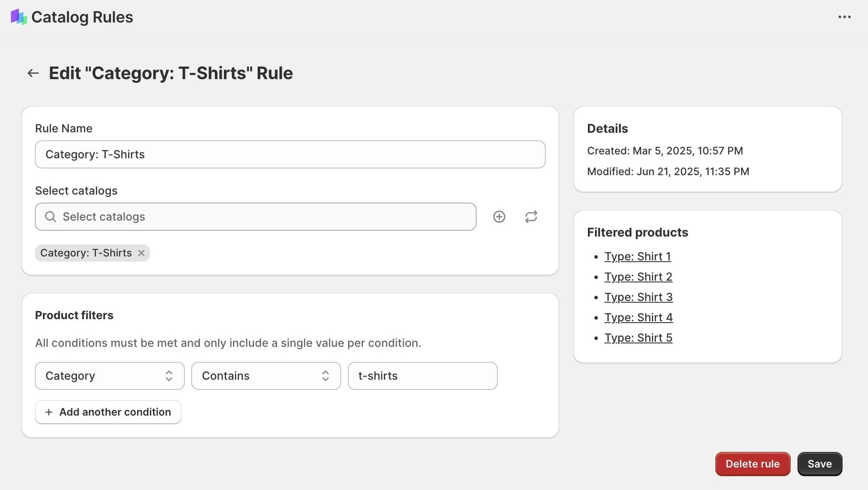Open the Type: Shirt 3 product link
The height and width of the screenshot is (490, 868).
(638, 297)
